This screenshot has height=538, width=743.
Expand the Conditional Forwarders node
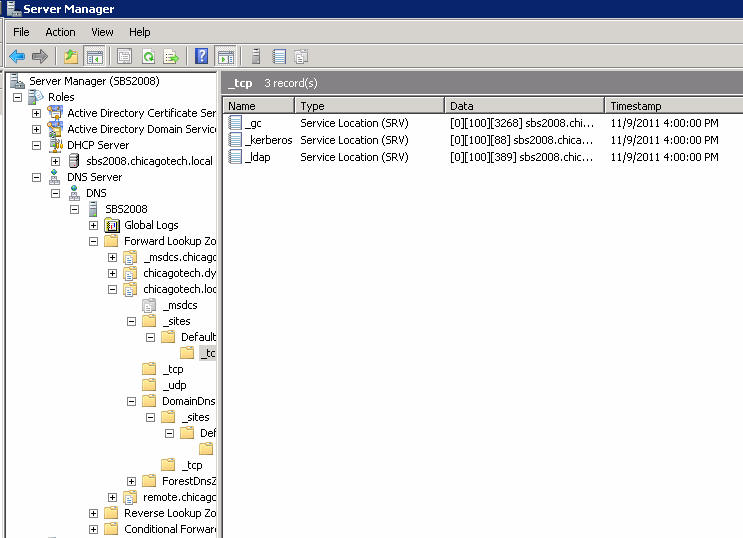click(x=93, y=529)
